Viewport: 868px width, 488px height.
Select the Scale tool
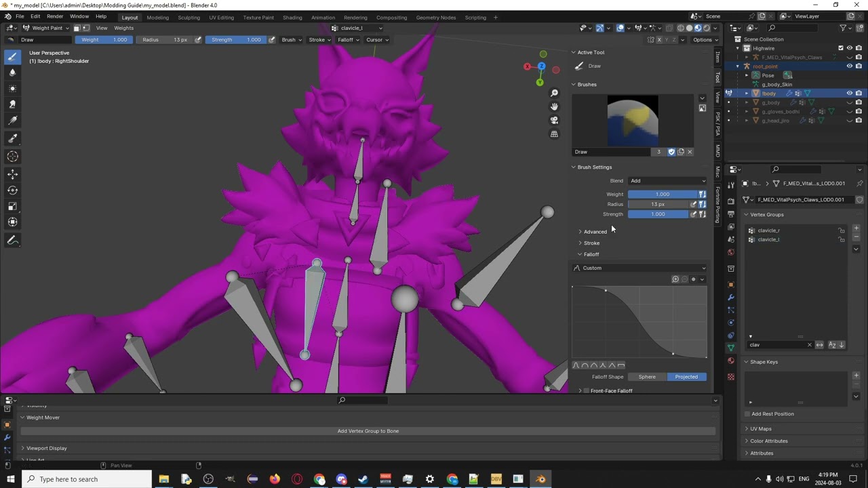12,206
